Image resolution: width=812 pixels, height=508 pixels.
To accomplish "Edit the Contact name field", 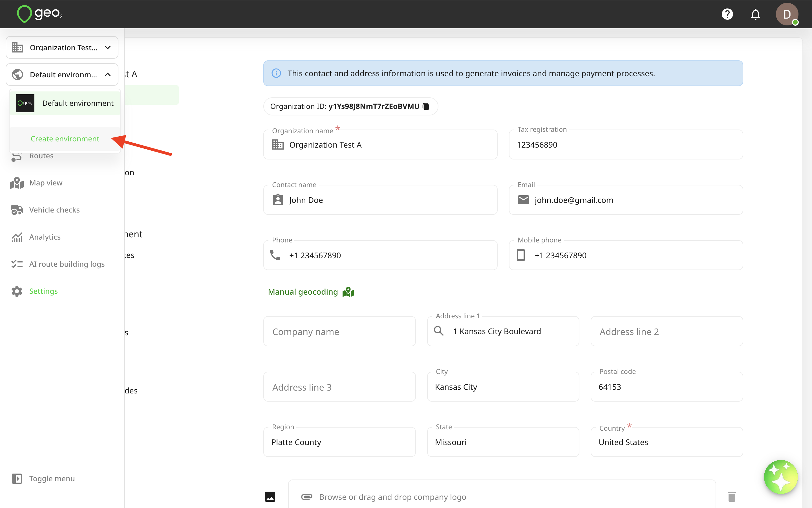I will click(x=380, y=200).
